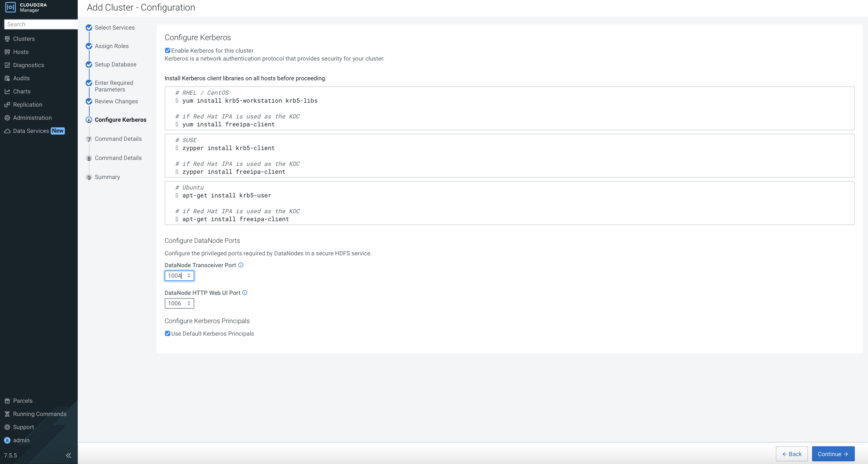Click the Clusters icon in the sidebar

(x=7, y=39)
